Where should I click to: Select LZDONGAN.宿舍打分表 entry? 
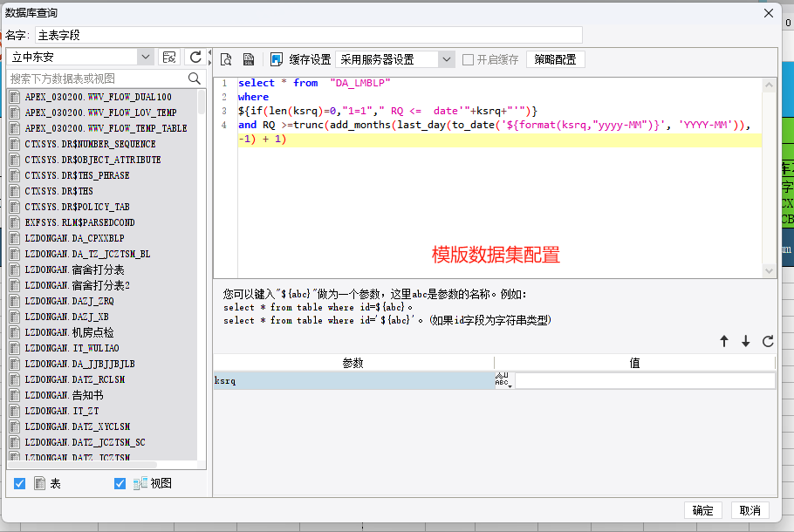coord(74,269)
